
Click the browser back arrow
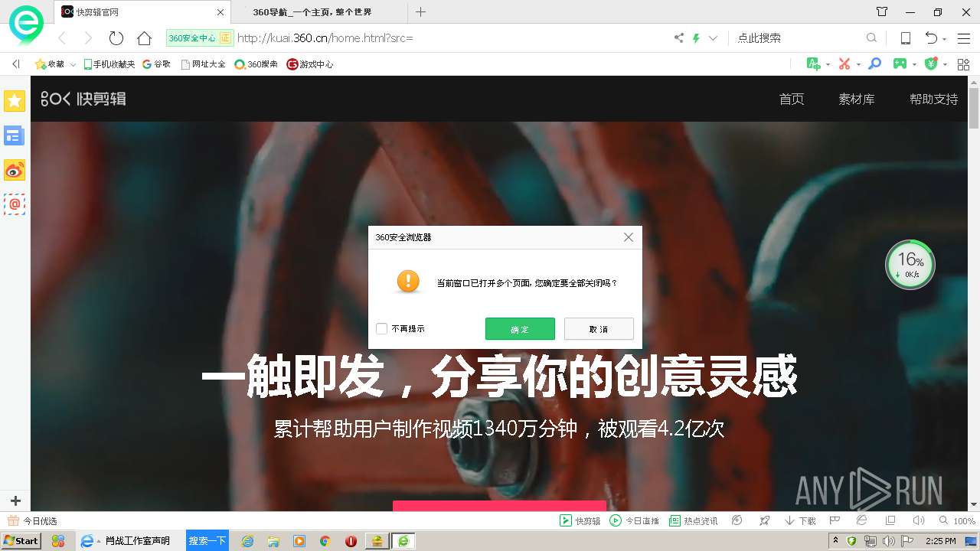click(x=63, y=38)
